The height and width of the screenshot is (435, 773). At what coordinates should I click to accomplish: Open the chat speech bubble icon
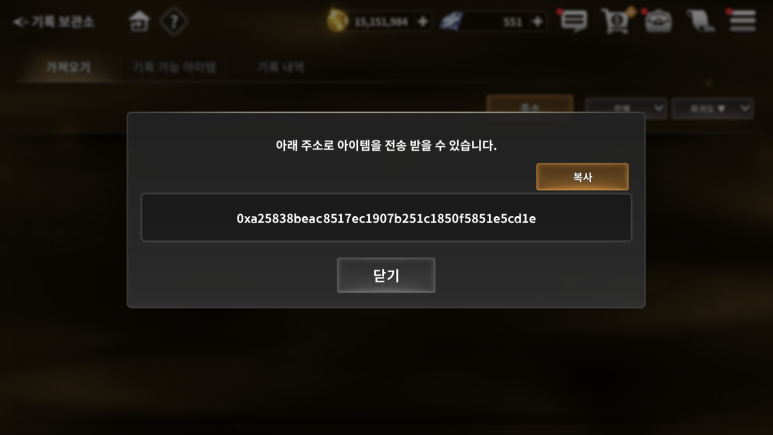[x=574, y=22]
